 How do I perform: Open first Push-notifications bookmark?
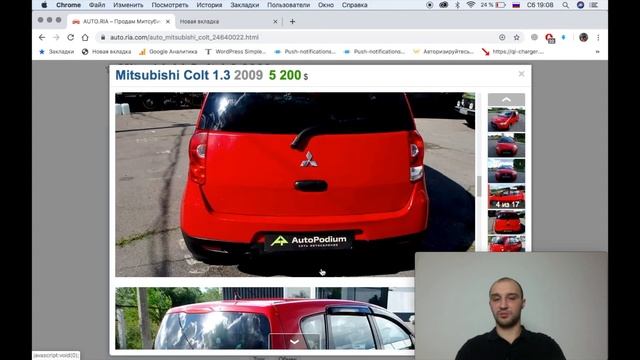coord(305,51)
